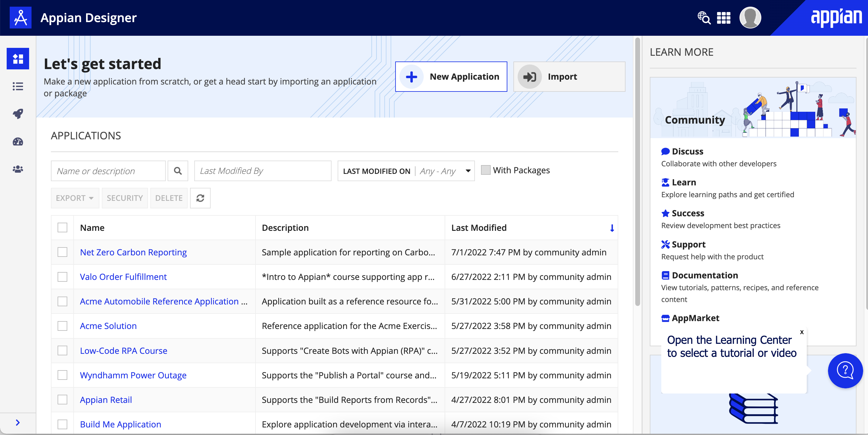This screenshot has width=868, height=435.
Task: Open the AppMarket link
Action: (x=696, y=318)
